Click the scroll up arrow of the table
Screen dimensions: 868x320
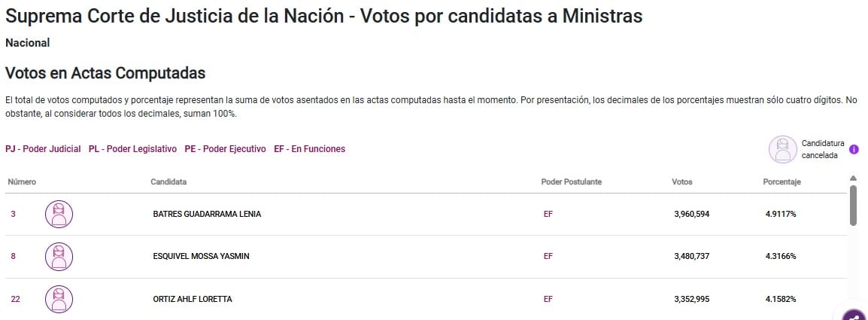[x=853, y=178]
